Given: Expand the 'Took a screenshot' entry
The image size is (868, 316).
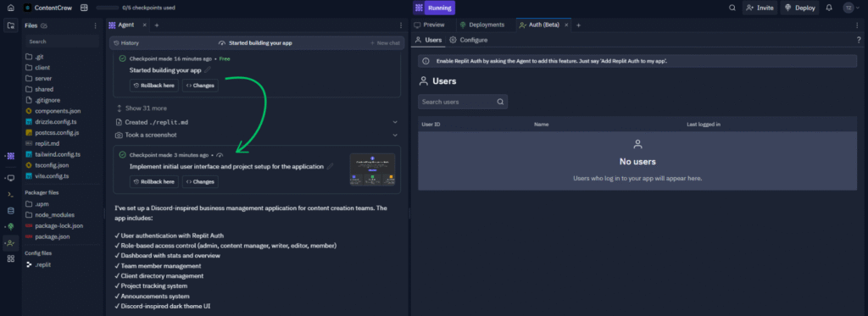Looking at the screenshot, I should point(395,135).
